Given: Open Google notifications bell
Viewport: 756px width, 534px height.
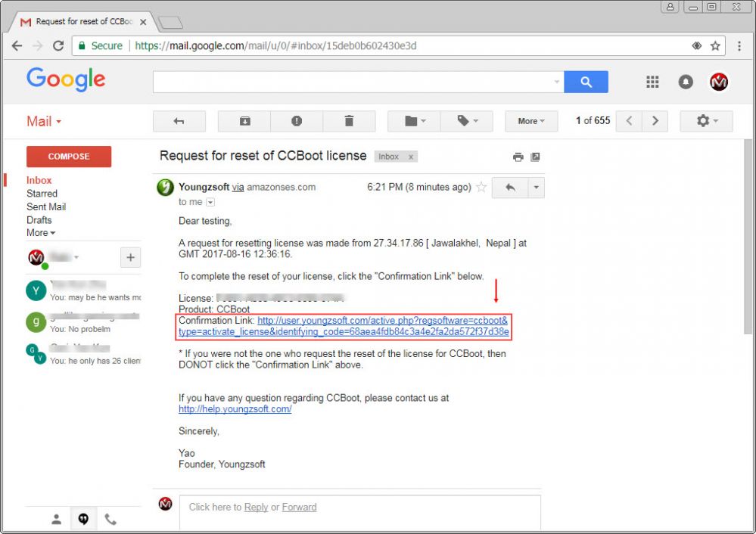Looking at the screenshot, I should [686, 82].
